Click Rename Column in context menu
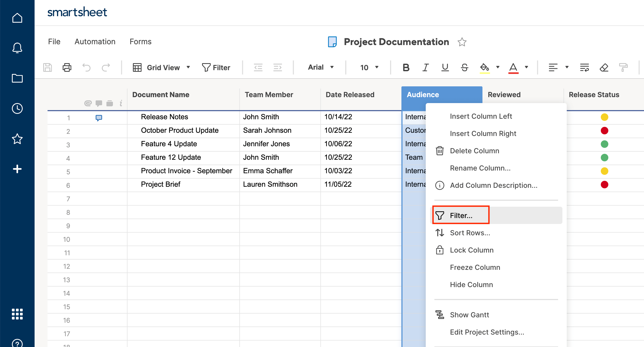This screenshot has height=347, width=644. tap(480, 168)
